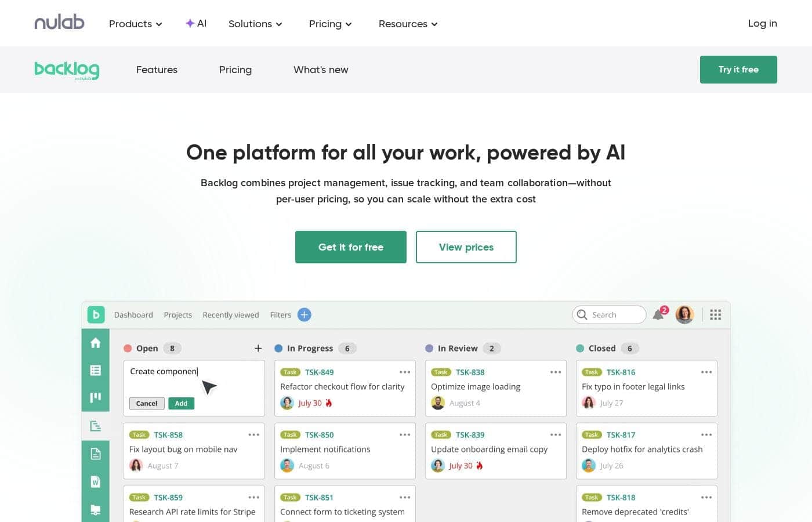Screen dimensions: 812x522
Task: Click the 'In Progress' column header
Action: (310, 349)
